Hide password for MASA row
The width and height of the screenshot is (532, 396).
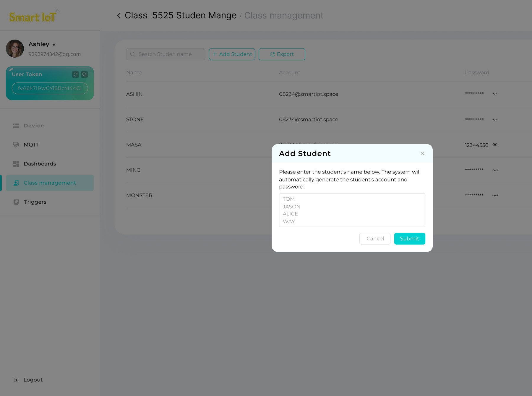495,145
